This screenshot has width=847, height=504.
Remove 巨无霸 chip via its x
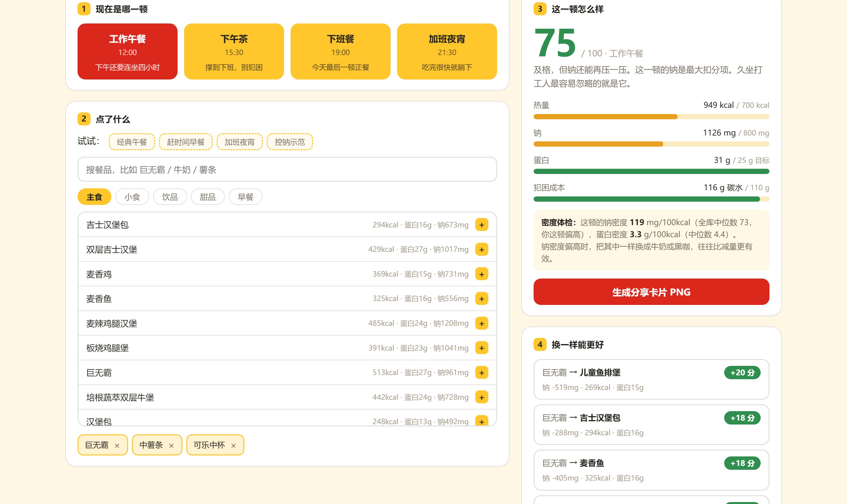117,446
